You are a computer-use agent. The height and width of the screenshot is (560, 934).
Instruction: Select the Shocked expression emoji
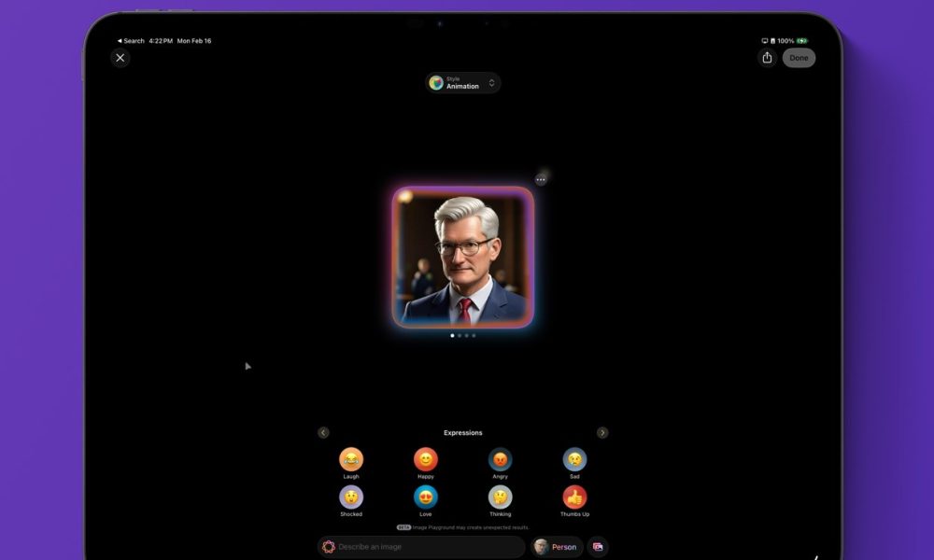351,497
